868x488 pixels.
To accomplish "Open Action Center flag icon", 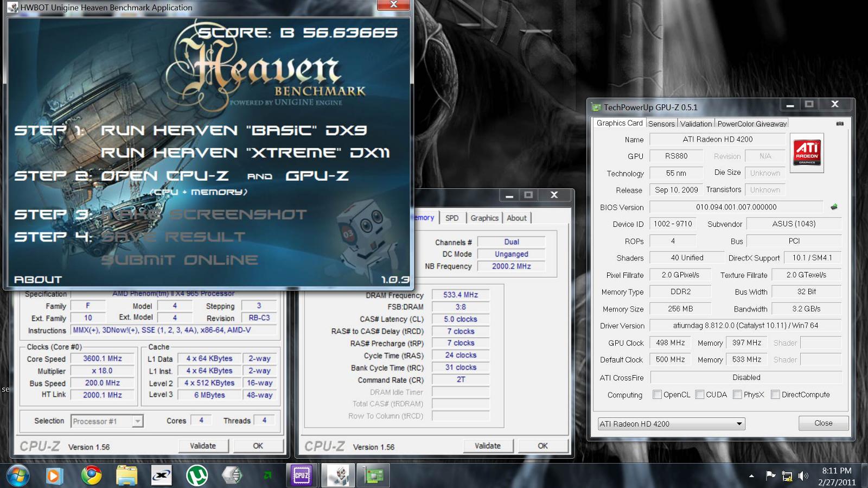I will [x=770, y=476].
